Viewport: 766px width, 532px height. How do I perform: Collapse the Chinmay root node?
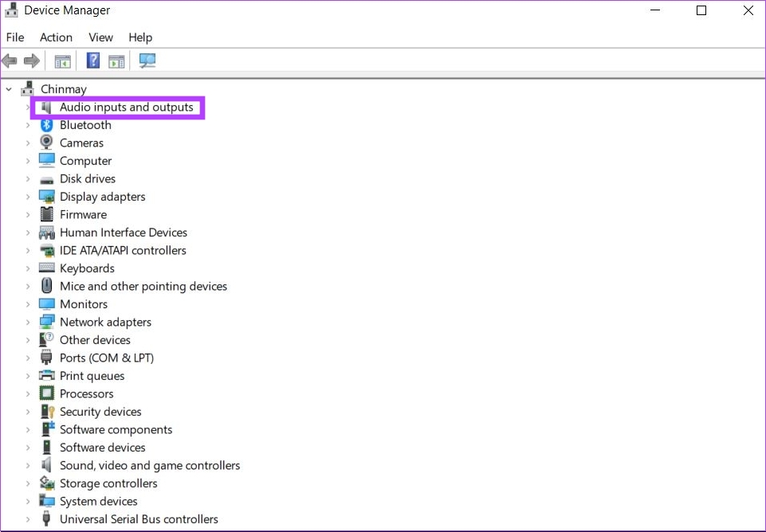pos(9,89)
